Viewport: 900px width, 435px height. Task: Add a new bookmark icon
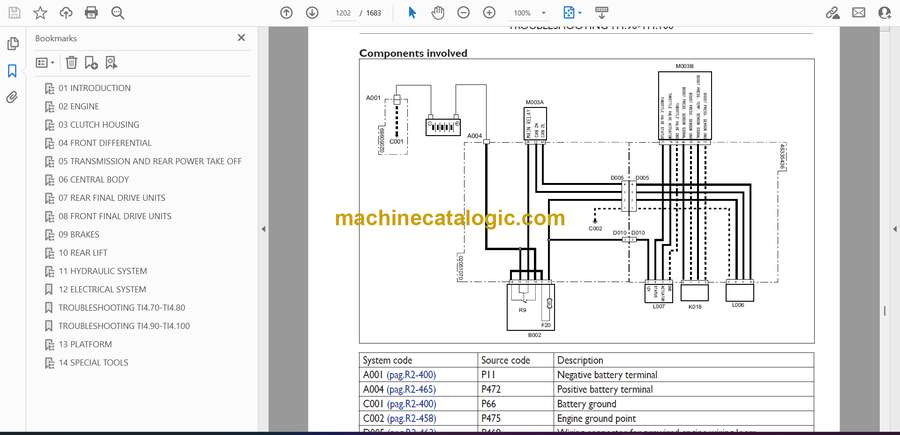(x=91, y=62)
